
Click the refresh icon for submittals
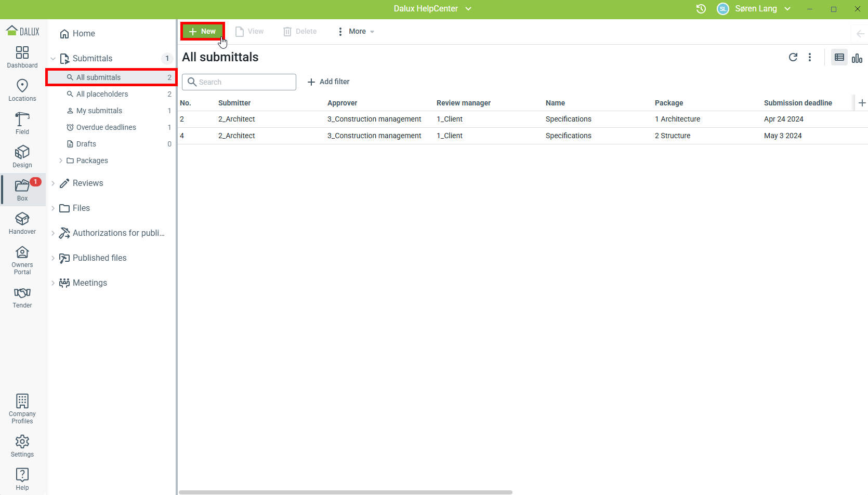pos(793,57)
